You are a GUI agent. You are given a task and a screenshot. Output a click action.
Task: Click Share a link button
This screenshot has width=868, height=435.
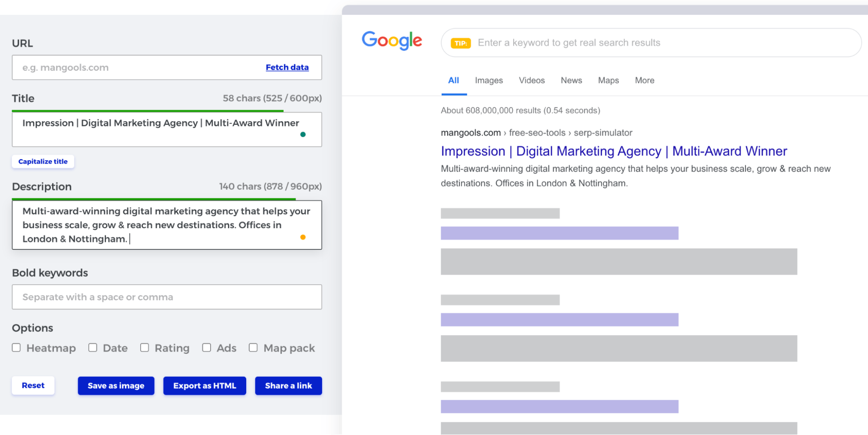pyautogui.click(x=288, y=386)
